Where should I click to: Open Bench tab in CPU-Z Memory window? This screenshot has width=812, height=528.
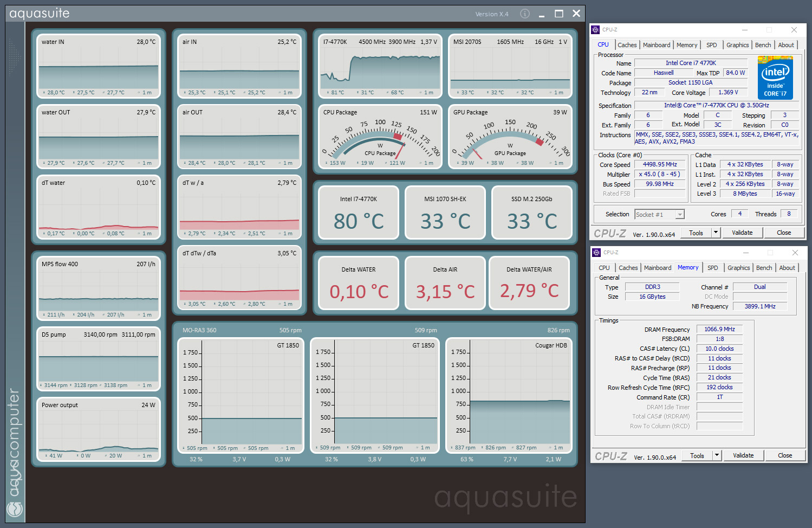click(x=764, y=268)
